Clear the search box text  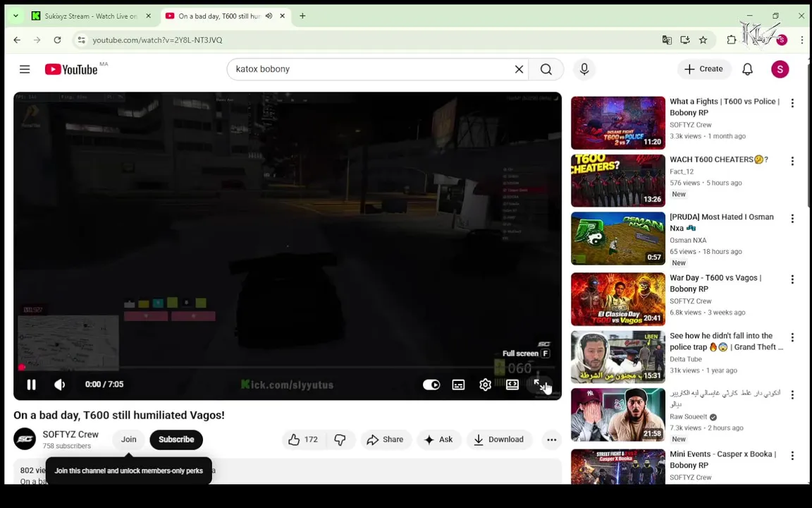pos(519,69)
